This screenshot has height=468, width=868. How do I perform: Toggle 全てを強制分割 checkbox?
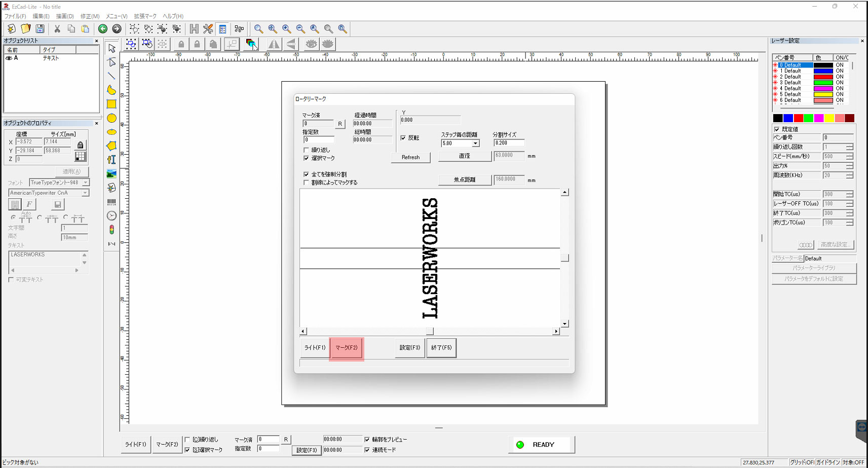pyautogui.click(x=306, y=174)
